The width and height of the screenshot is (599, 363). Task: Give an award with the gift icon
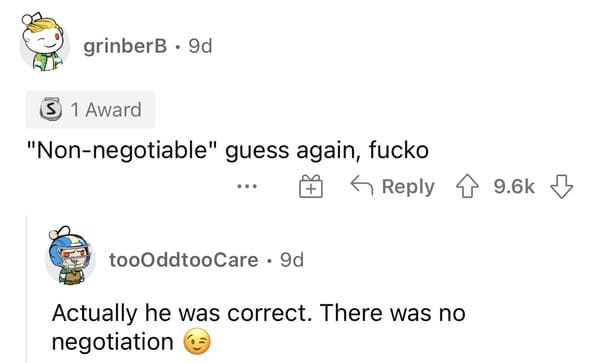(311, 186)
